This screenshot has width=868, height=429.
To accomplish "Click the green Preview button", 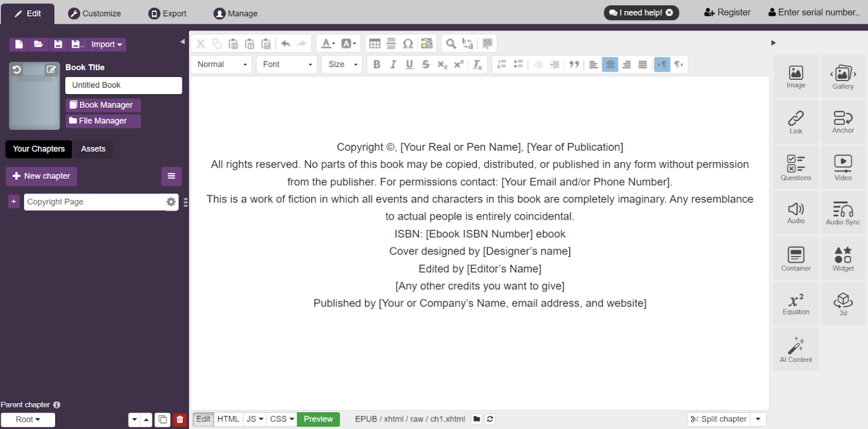I will tap(318, 419).
